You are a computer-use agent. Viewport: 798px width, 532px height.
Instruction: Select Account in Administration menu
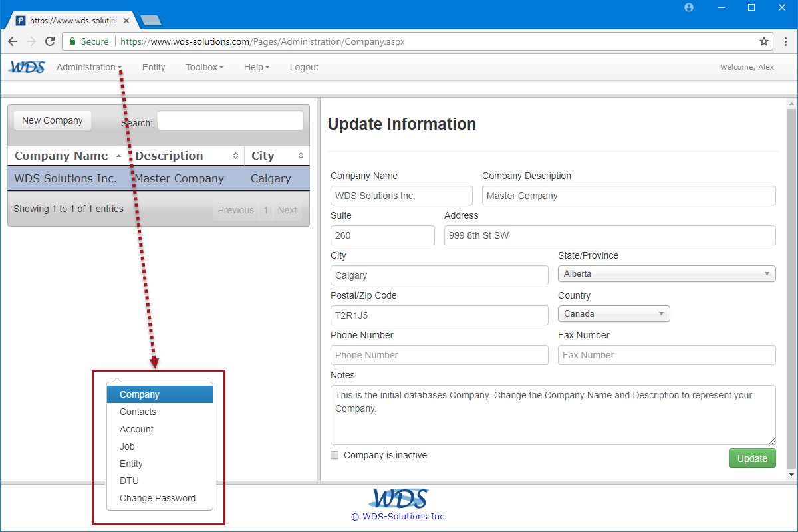[160, 429]
